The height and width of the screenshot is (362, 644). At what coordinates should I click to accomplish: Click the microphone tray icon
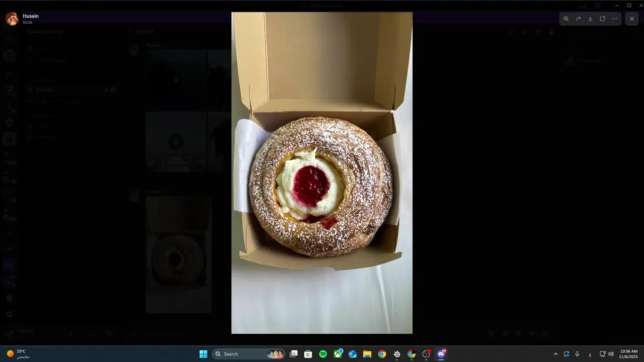[577, 354]
